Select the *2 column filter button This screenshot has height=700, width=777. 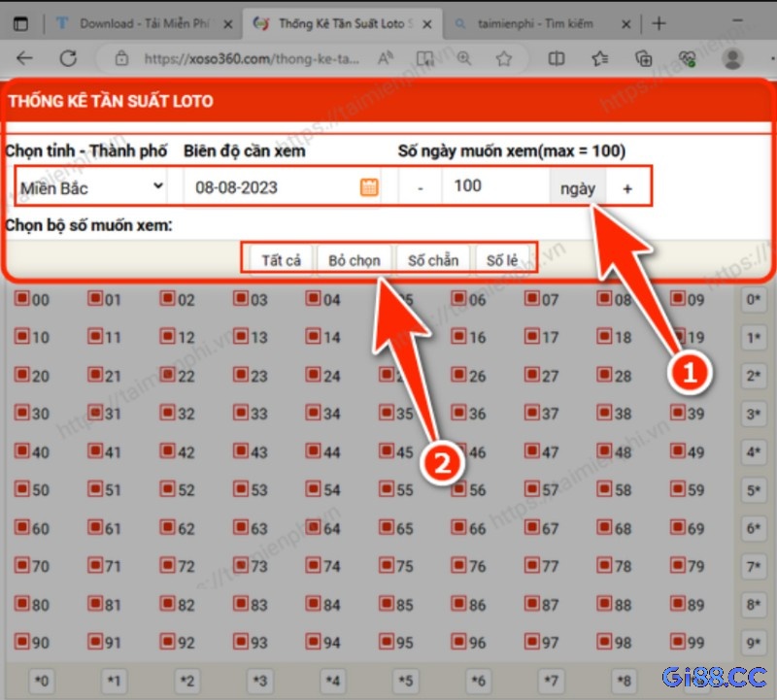[186, 682]
